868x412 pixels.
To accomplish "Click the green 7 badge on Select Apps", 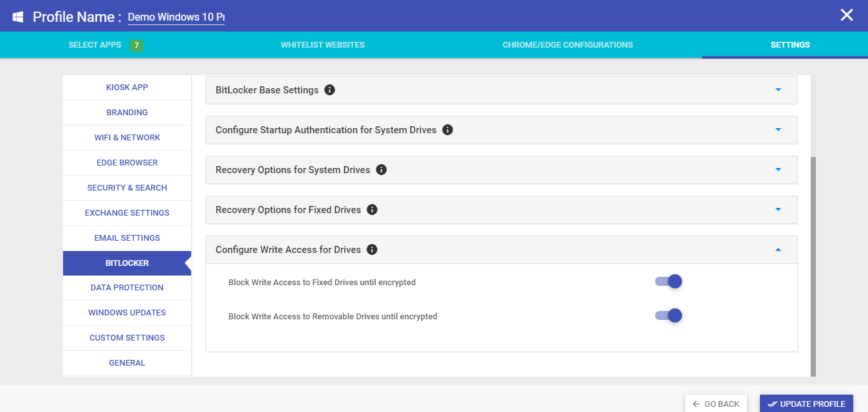I will tap(136, 45).
